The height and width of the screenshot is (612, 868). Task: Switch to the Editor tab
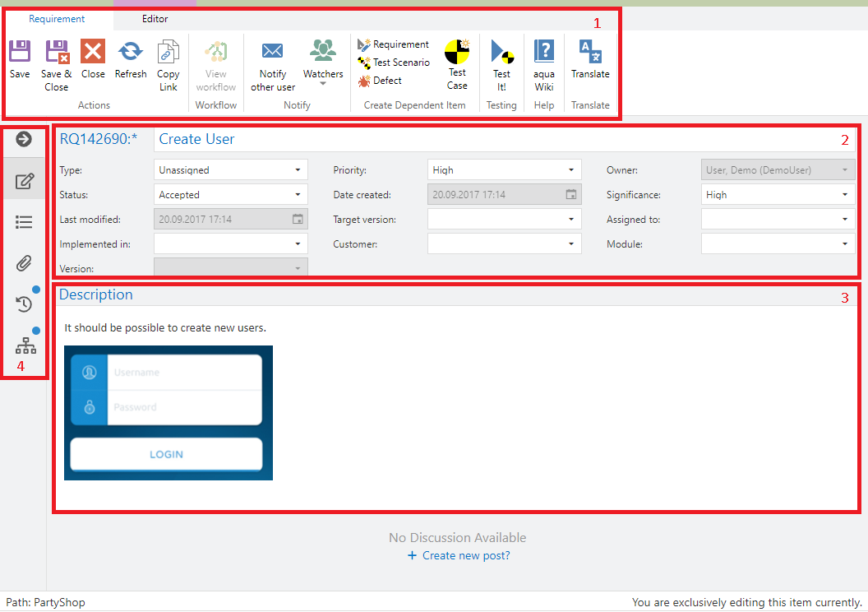155,19
